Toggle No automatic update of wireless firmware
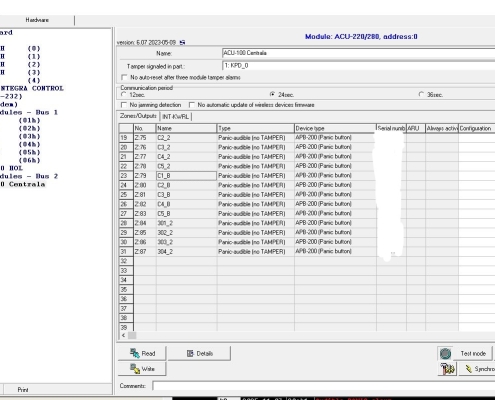The height and width of the screenshot is (400, 495). click(x=192, y=105)
